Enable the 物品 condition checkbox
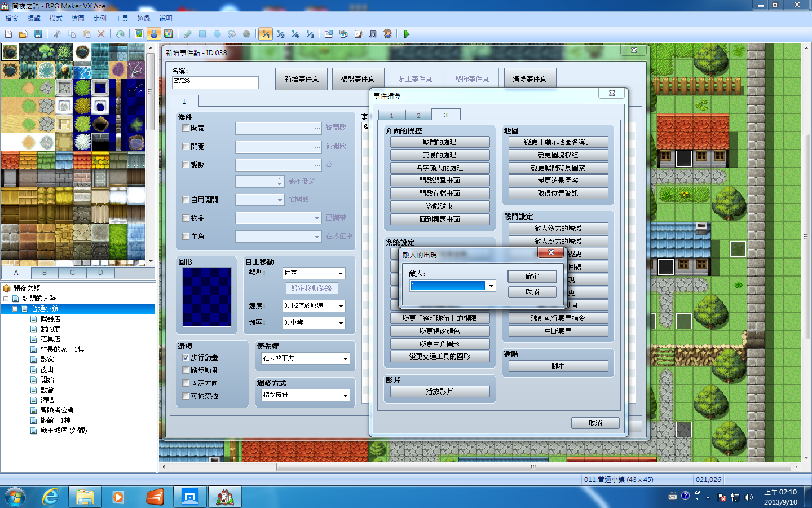Viewport: 812px width, 508px height. 186,218
